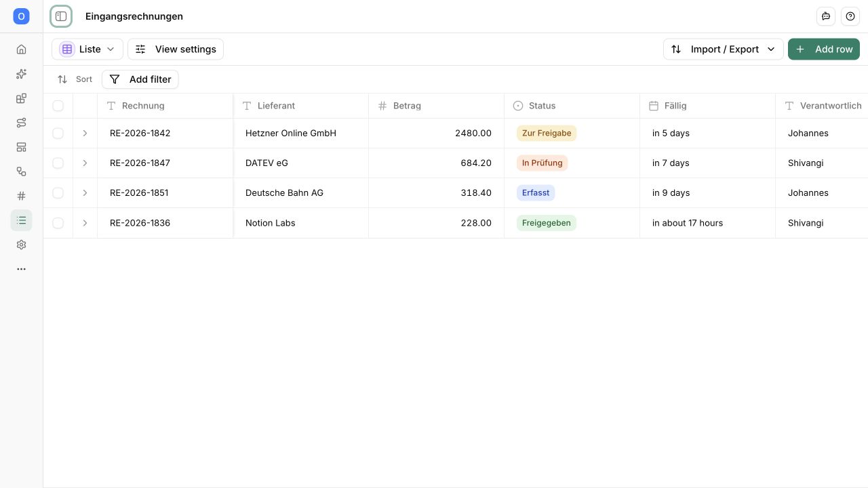
Task: Open settings gear in sidebar
Action: tap(21, 245)
